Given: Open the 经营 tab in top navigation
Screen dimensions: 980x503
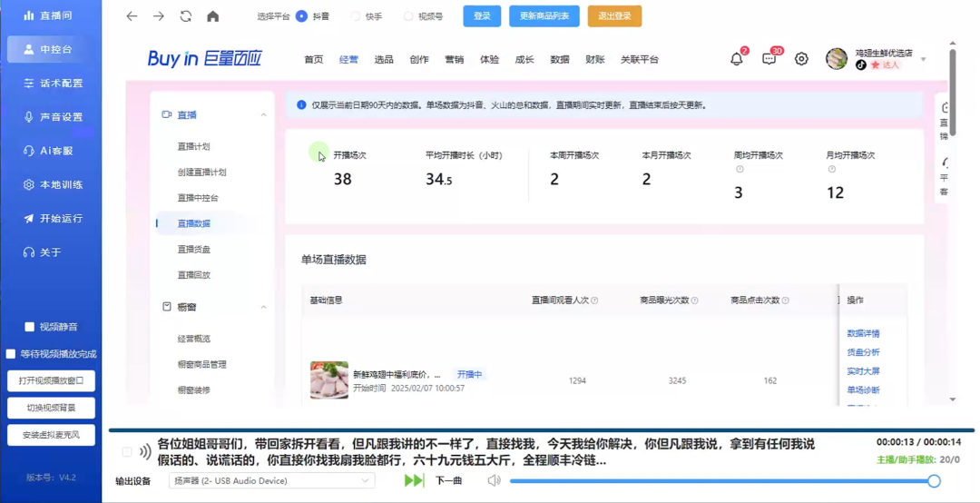Looking at the screenshot, I should pos(348,59).
